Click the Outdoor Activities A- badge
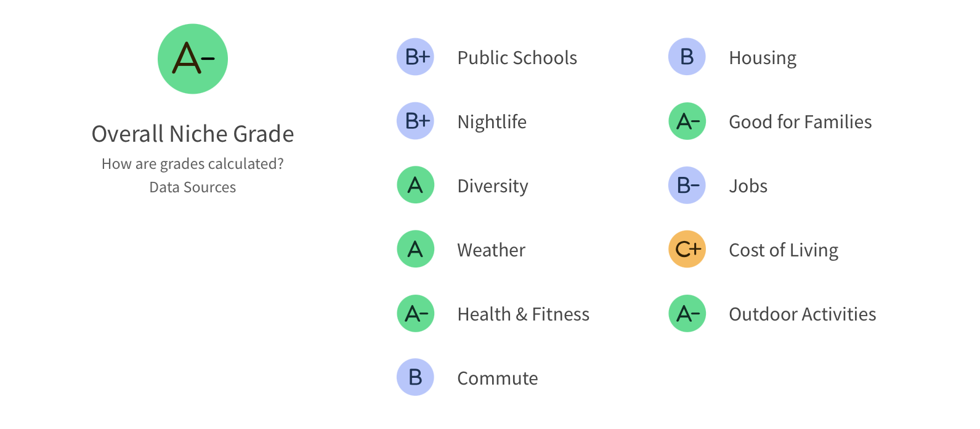 [687, 314]
